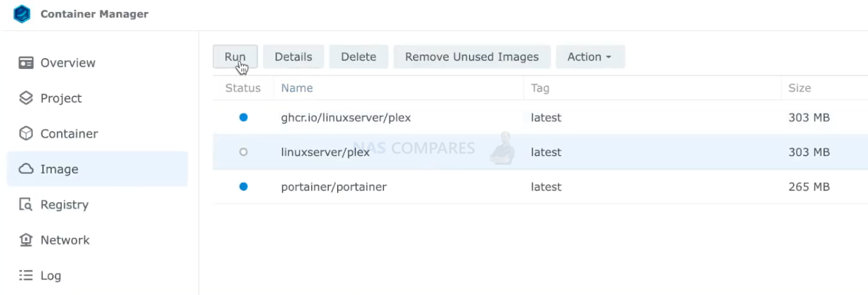Click hollow status circle for linuxserver/plex
Viewport: 868px width, 295px height.
coord(243,152)
